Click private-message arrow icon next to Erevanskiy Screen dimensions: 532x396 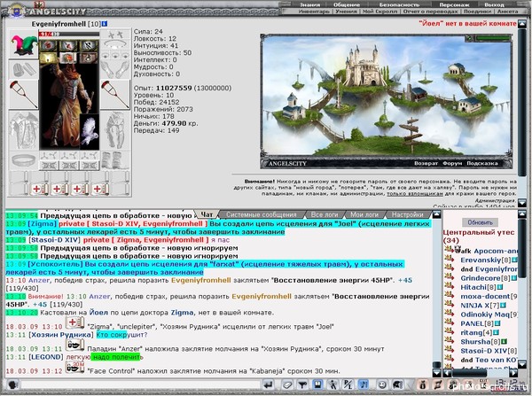(x=450, y=260)
